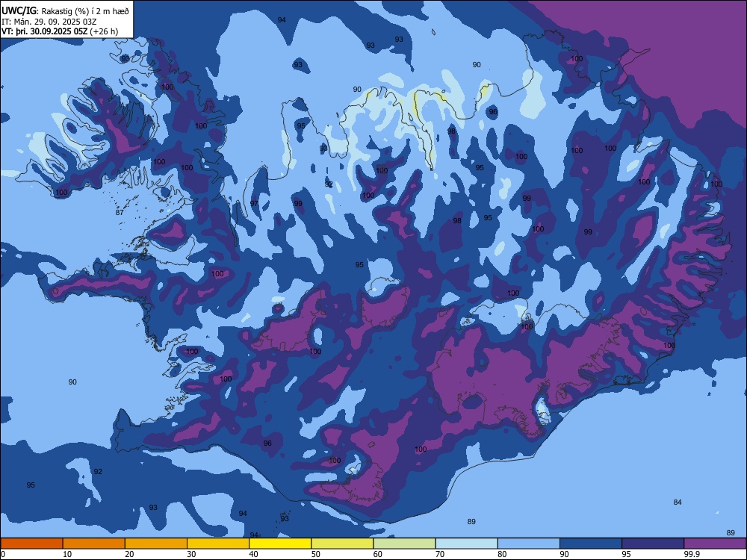Click the 40–50 bright yellow legend swatch
The width and height of the screenshot is (747, 560).
[280, 544]
